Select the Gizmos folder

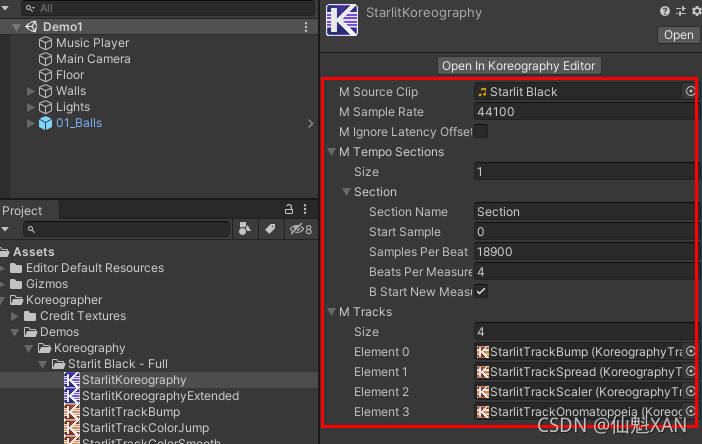pyautogui.click(x=47, y=284)
